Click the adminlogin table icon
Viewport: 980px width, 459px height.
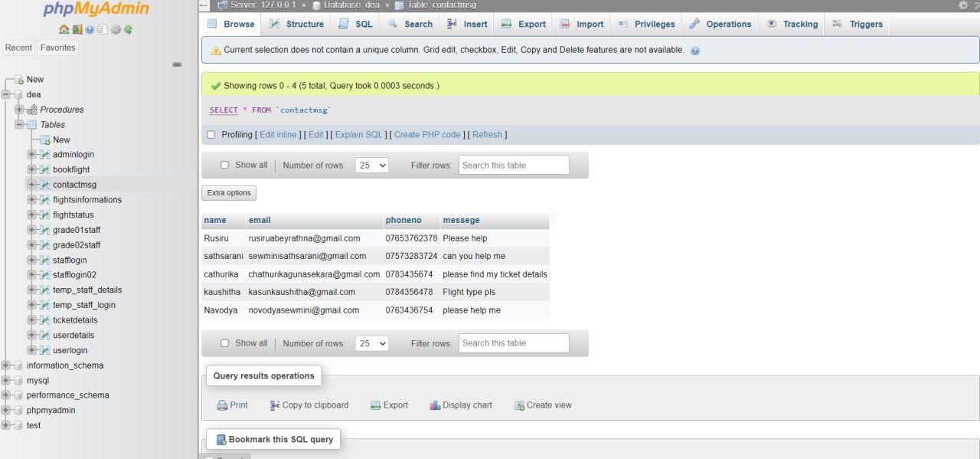(x=45, y=155)
